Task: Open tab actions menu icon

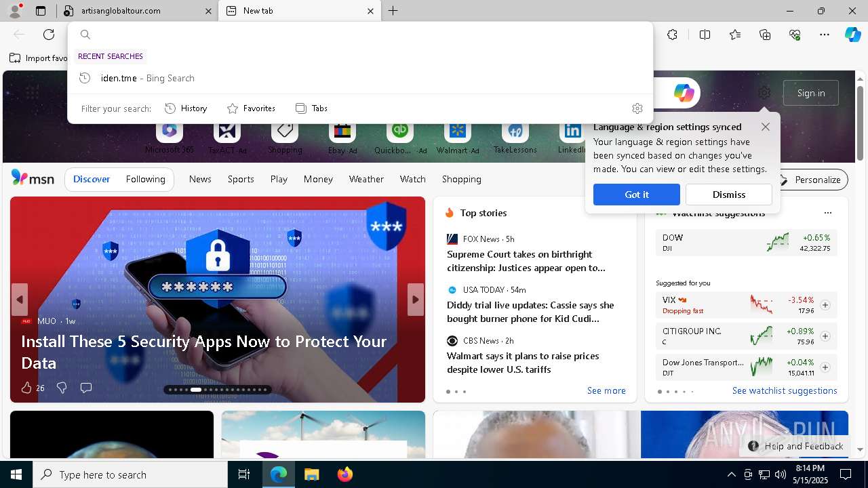Action: click(41, 11)
